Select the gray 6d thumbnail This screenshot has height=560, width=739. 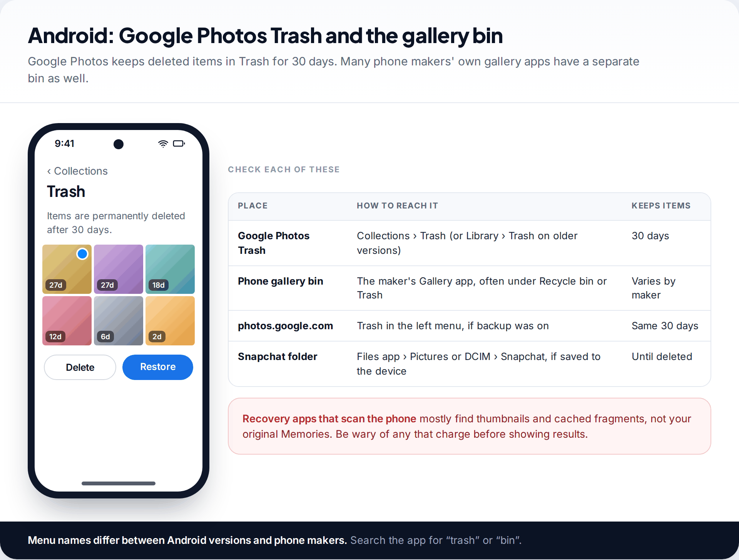click(119, 321)
